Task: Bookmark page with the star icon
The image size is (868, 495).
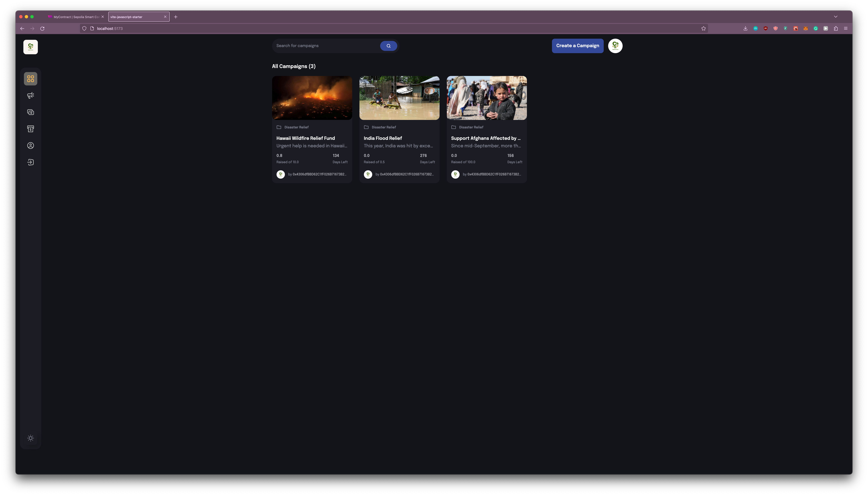Action: [703, 29]
